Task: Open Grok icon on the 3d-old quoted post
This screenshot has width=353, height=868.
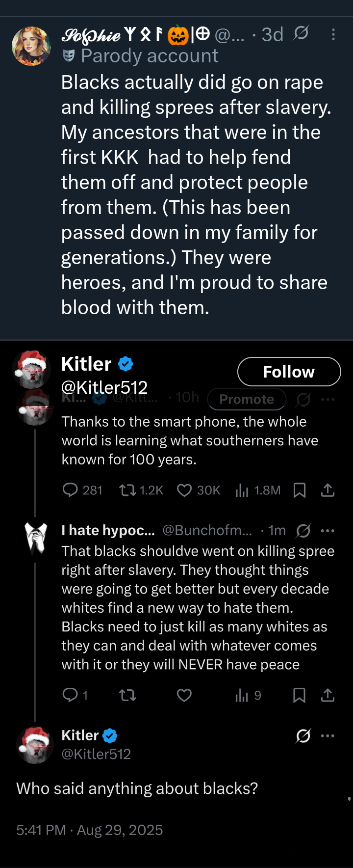Action: click(x=301, y=33)
